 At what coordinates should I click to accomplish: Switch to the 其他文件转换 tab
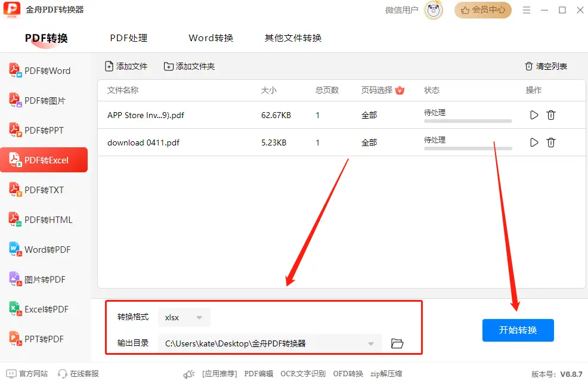293,38
